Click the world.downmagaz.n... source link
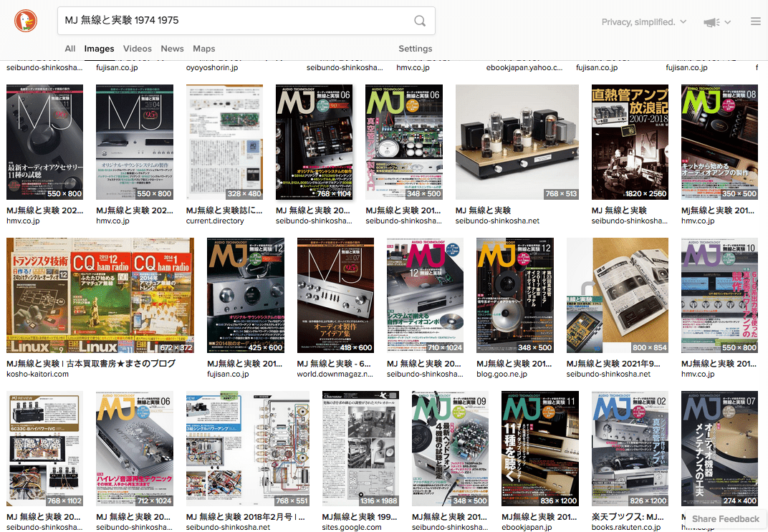The image size is (768, 532). pyautogui.click(x=335, y=374)
